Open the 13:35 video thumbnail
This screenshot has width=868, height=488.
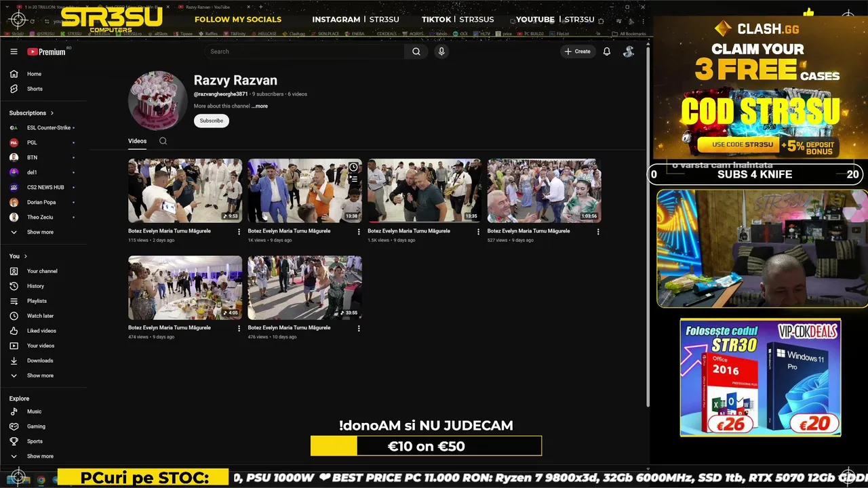425,190
